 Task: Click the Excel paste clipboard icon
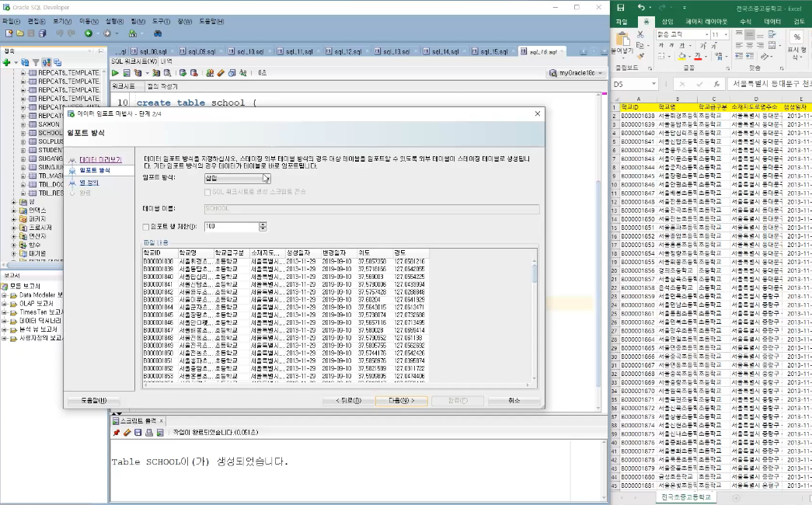tap(622, 39)
